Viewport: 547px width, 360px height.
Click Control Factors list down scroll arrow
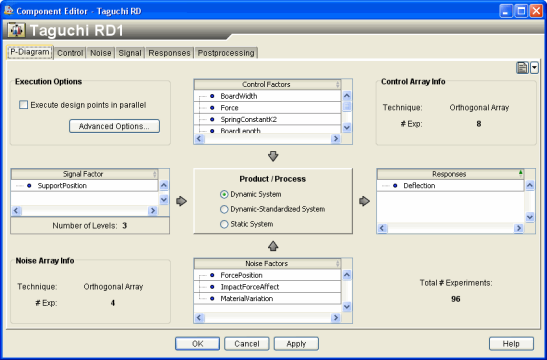pos(347,128)
